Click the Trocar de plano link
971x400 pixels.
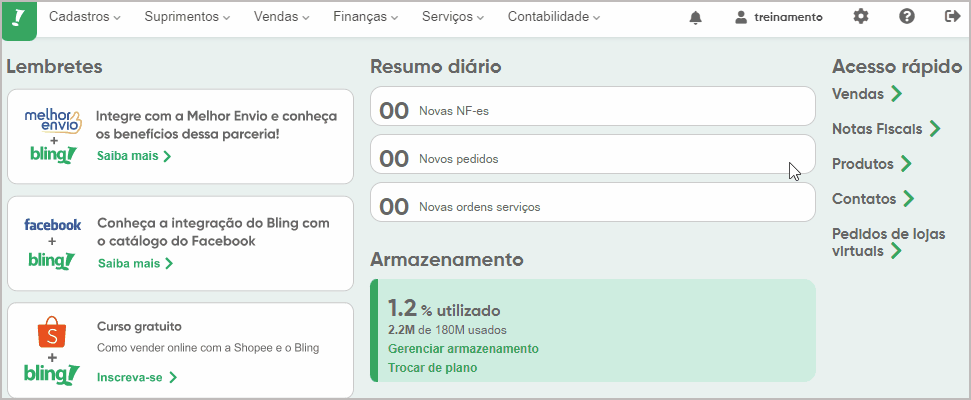click(x=432, y=368)
